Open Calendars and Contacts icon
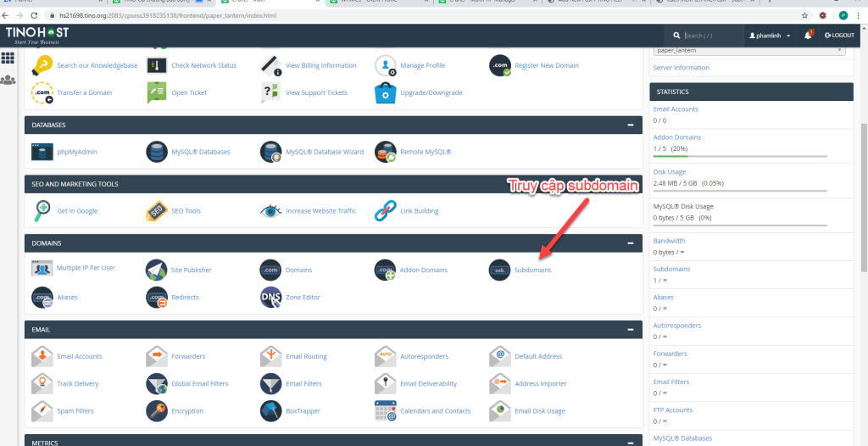This screenshot has width=868, height=446. pyautogui.click(x=386, y=411)
